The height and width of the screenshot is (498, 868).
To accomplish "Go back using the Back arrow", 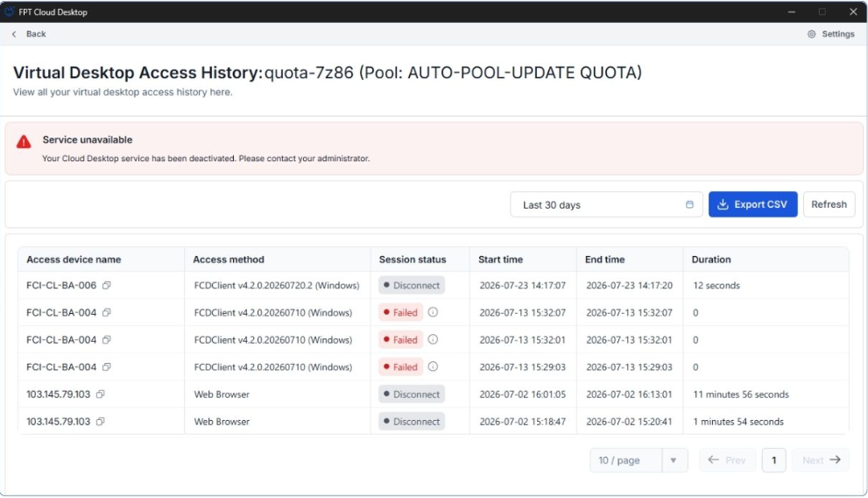I will [14, 34].
